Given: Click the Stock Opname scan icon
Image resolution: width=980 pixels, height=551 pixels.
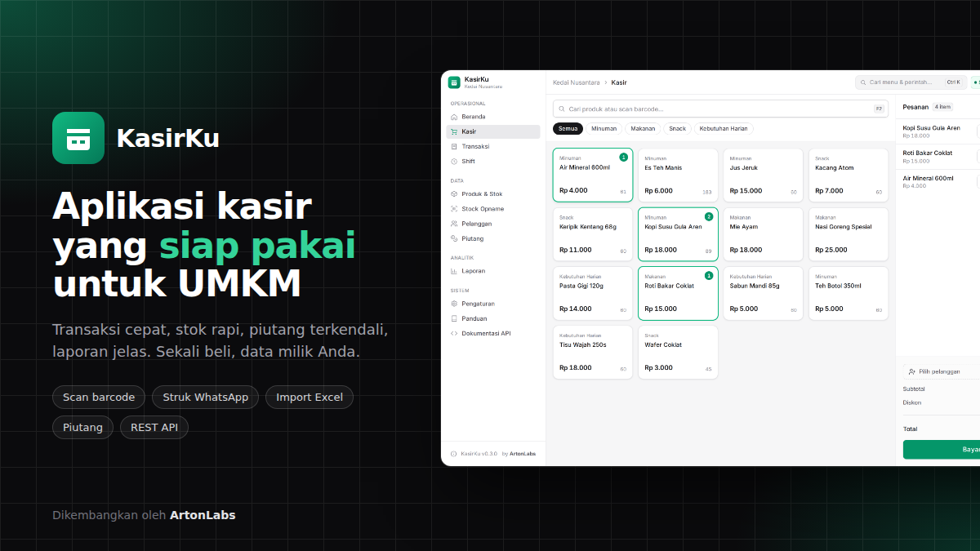Looking at the screenshot, I should [x=454, y=209].
